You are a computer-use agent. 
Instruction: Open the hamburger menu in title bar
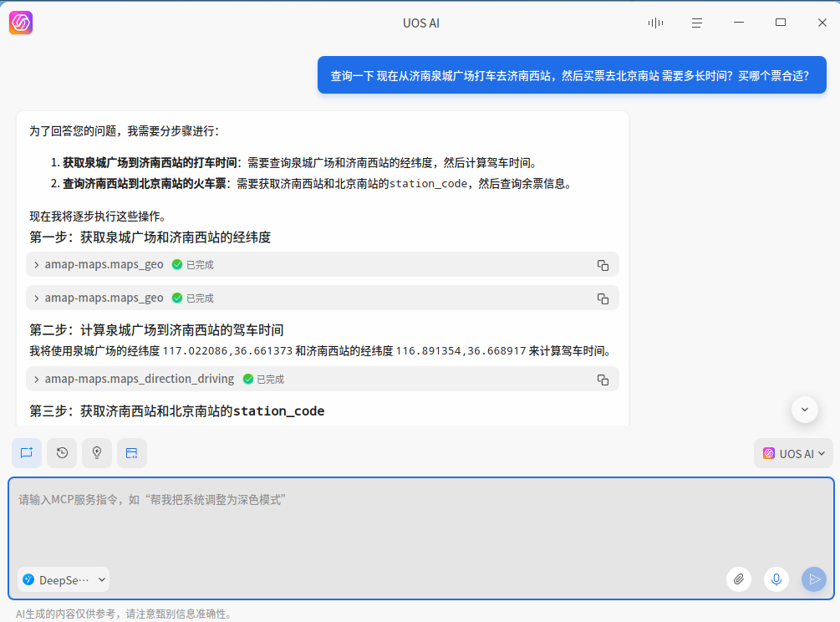pos(696,23)
